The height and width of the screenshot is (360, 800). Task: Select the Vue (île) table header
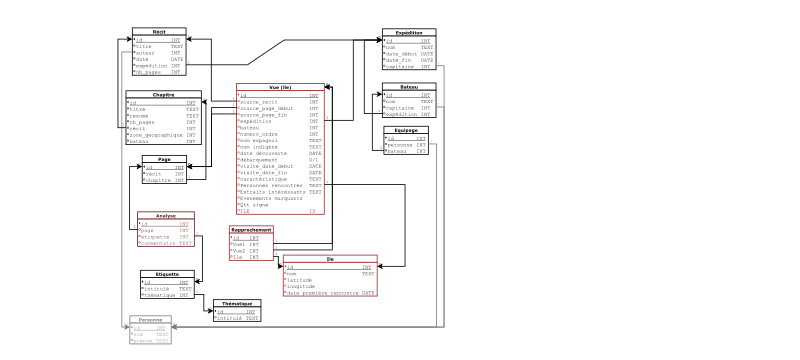coord(280,87)
